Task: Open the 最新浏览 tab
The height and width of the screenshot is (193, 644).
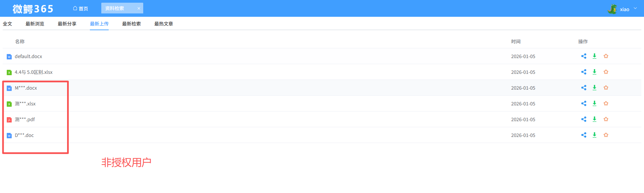Action: (x=35, y=24)
